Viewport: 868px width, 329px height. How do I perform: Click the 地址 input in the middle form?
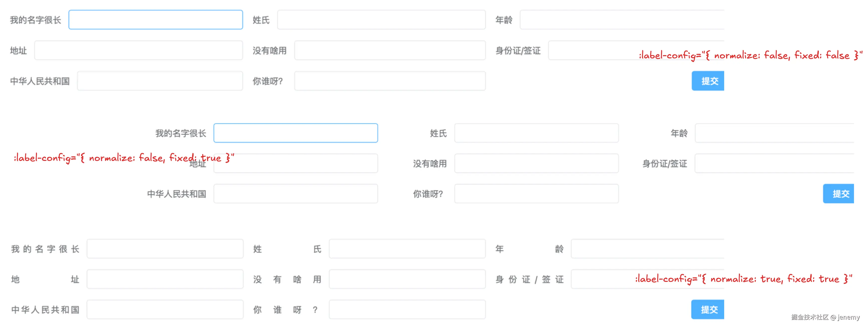295,163
